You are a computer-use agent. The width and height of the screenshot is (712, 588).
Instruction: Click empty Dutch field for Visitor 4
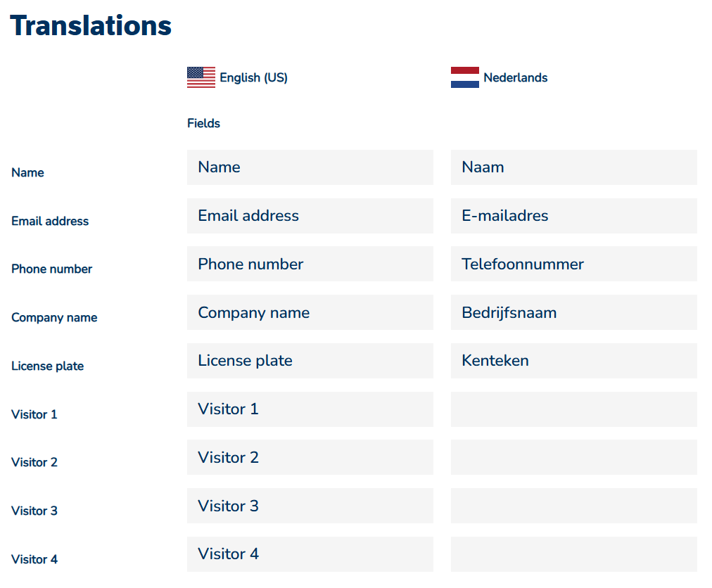coord(573,554)
